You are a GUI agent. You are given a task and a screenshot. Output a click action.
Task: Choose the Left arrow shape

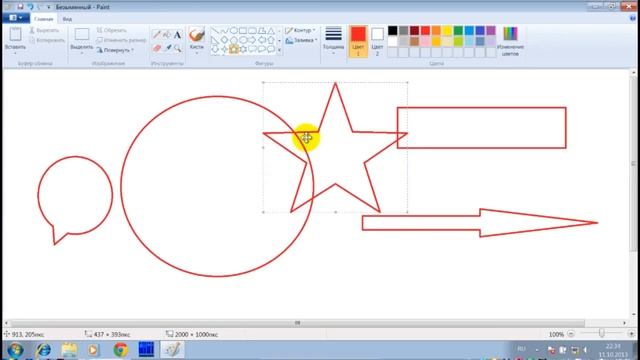pyautogui.click(x=262, y=40)
